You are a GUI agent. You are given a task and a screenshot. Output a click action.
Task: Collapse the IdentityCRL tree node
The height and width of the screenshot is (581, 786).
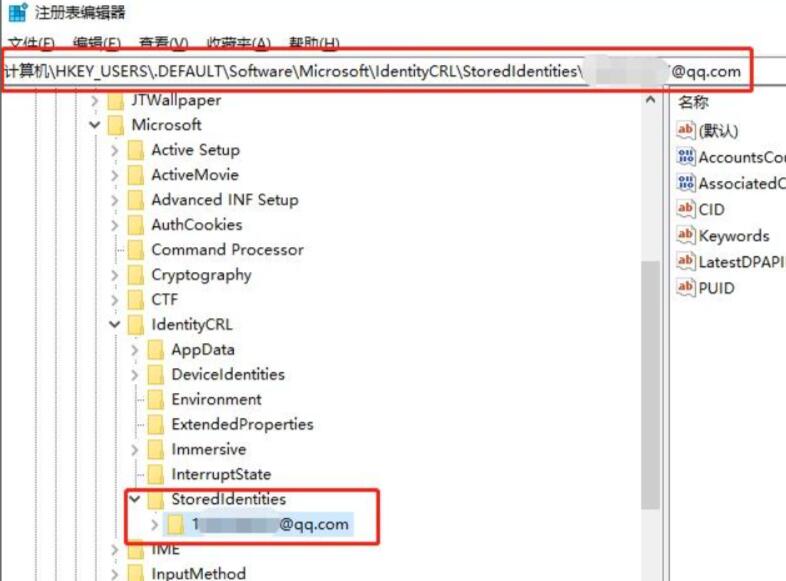(x=115, y=325)
